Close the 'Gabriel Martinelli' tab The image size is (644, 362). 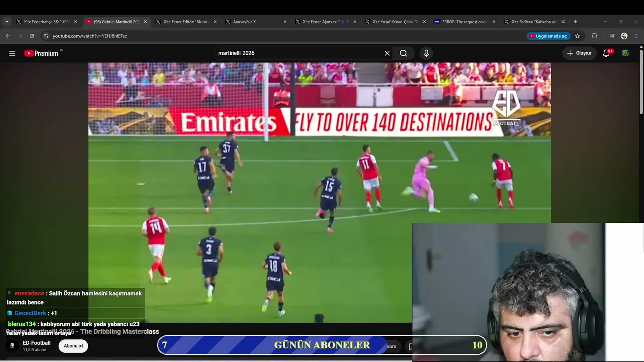click(x=145, y=22)
